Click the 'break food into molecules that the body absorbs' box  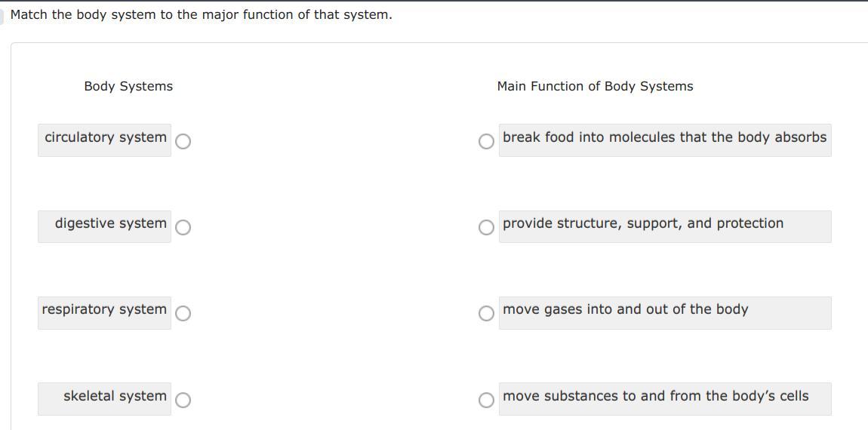click(x=664, y=138)
